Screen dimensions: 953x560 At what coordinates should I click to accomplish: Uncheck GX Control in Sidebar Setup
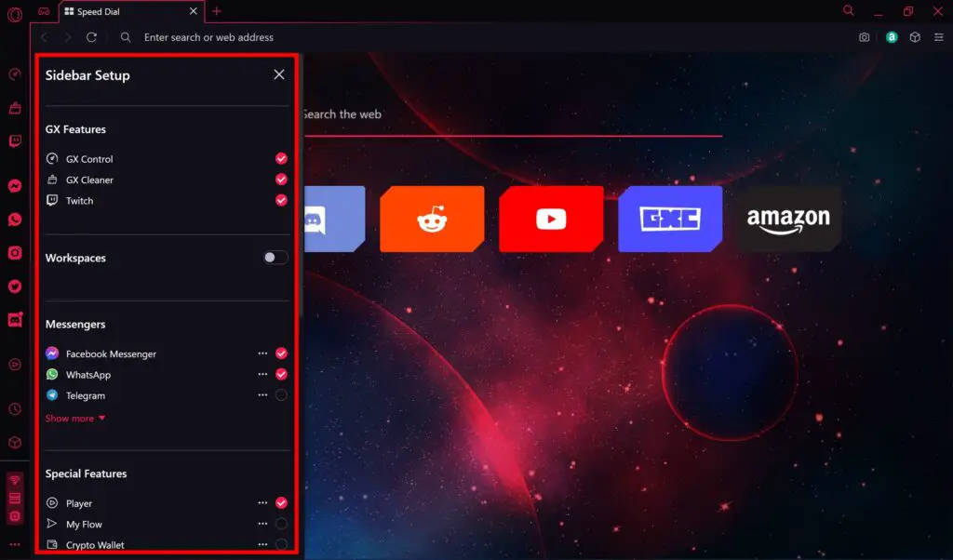281,158
